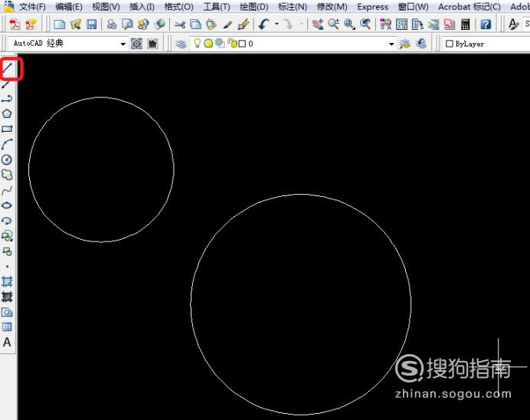Select the Spline tool

click(x=7, y=190)
